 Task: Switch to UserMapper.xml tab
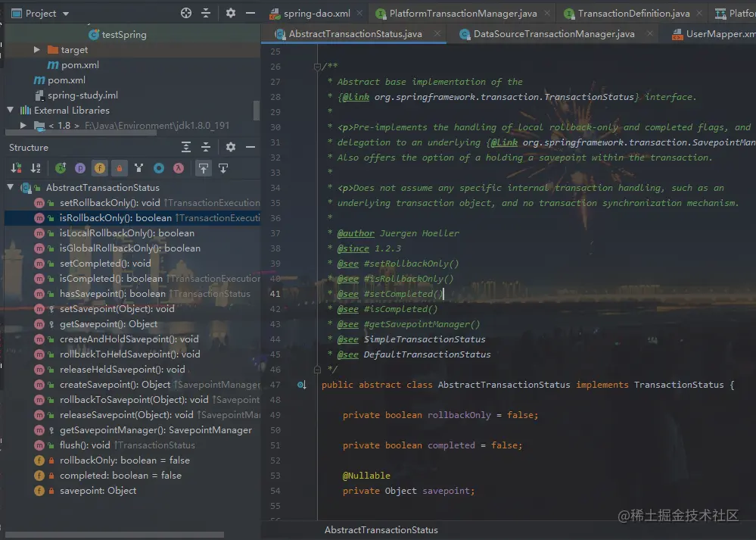[x=714, y=34]
